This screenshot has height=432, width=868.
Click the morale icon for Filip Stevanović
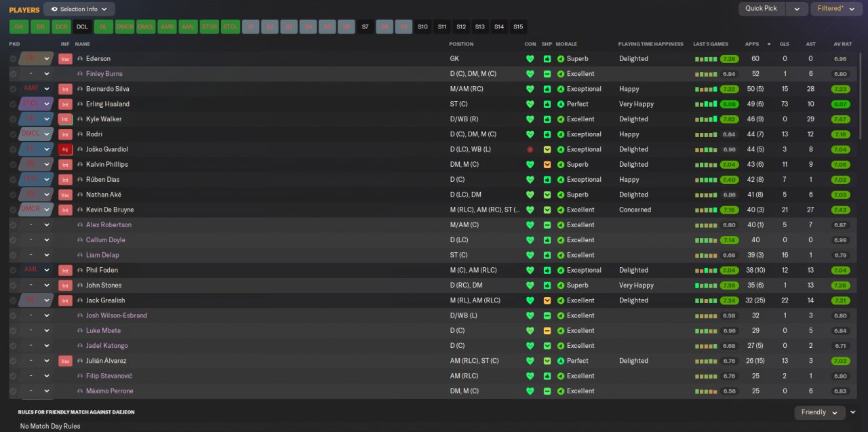coord(561,376)
